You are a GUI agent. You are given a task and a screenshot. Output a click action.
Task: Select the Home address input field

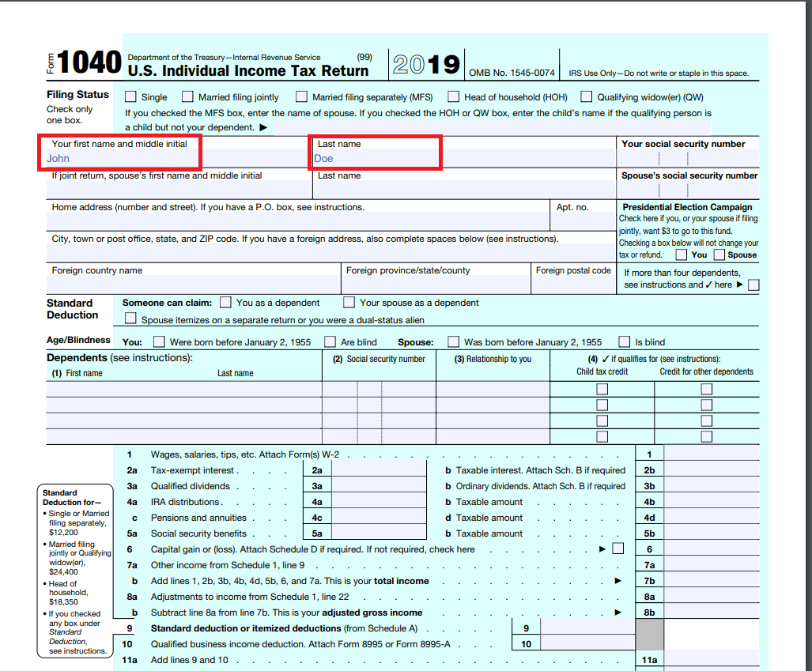296,222
